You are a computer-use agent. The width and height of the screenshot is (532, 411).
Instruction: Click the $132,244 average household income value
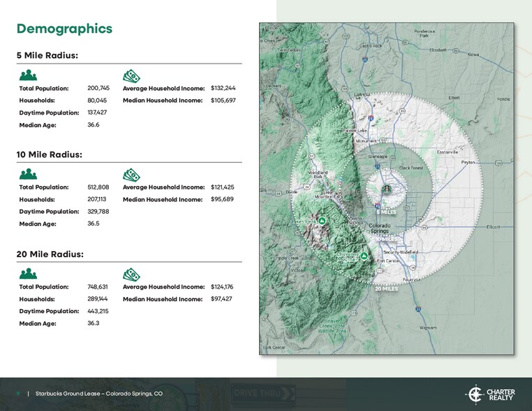pyautogui.click(x=223, y=89)
